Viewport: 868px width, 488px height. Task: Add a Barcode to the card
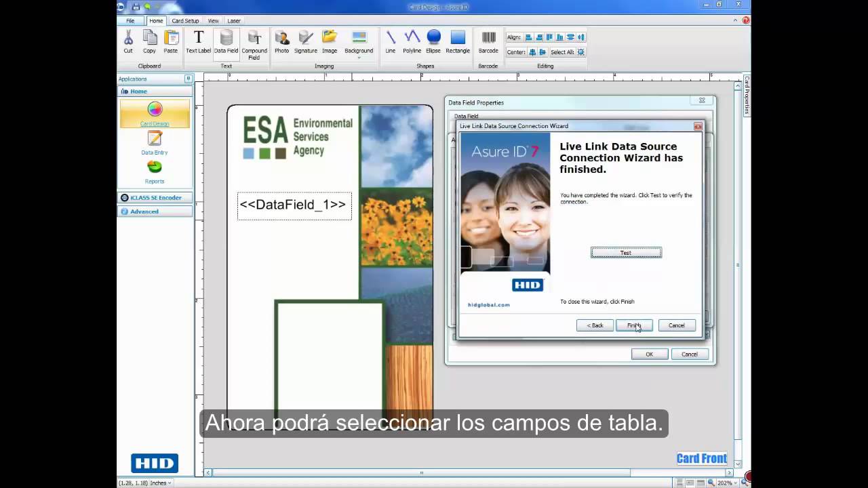488,41
